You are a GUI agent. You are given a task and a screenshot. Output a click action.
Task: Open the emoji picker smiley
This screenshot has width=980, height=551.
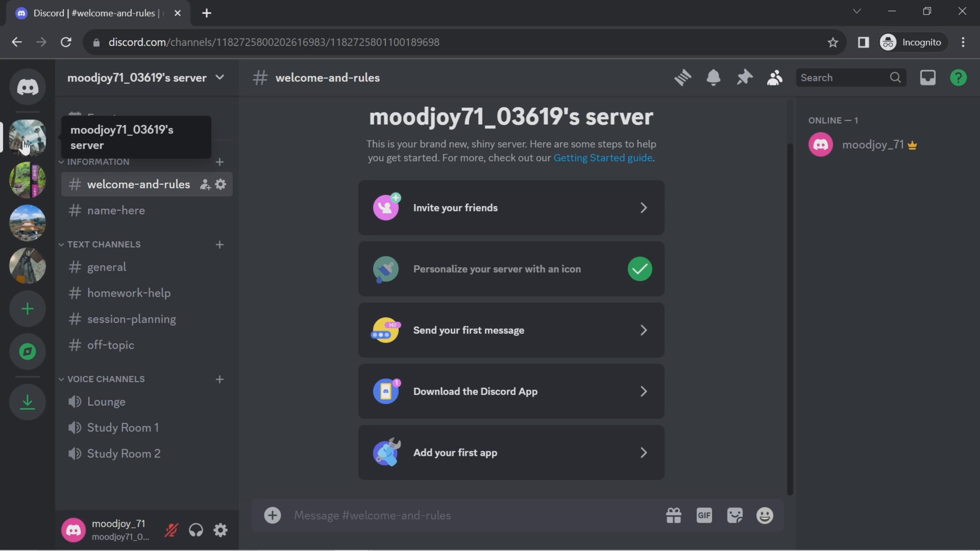pos(765,516)
